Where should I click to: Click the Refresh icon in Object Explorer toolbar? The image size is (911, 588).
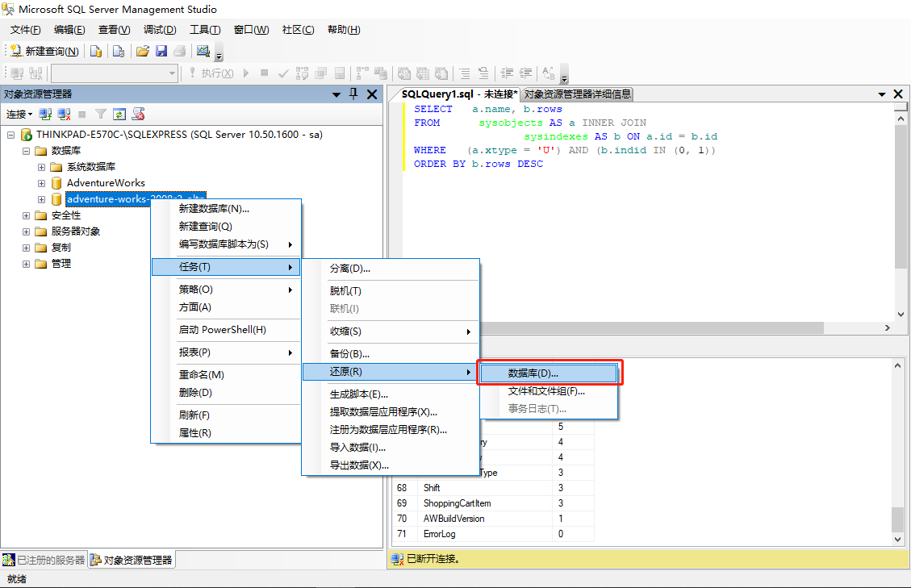[119, 114]
